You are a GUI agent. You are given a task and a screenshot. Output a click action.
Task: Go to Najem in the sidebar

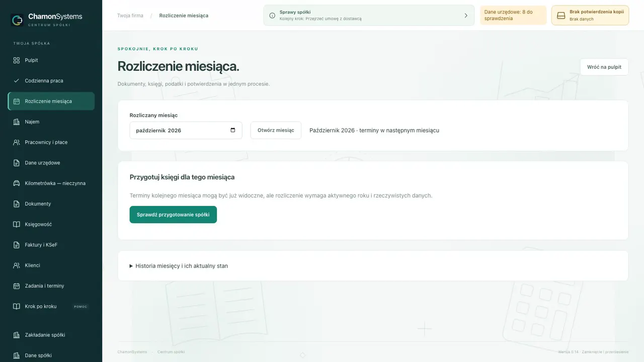pyautogui.click(x=51, y=122)
